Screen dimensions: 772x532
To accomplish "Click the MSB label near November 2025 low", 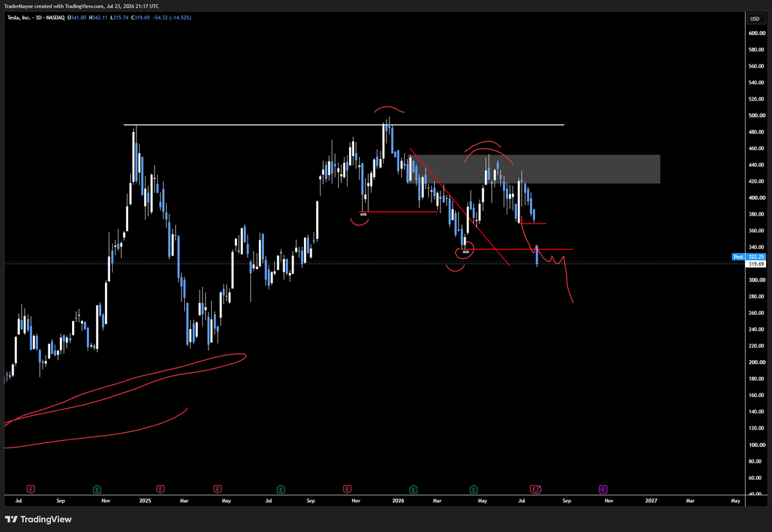I will pyautogui.click(x=363, y=214).
